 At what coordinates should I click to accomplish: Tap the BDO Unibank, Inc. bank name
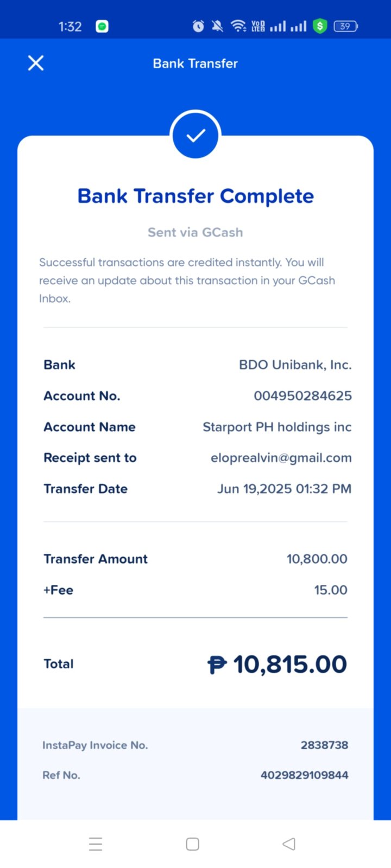(295, 365)
